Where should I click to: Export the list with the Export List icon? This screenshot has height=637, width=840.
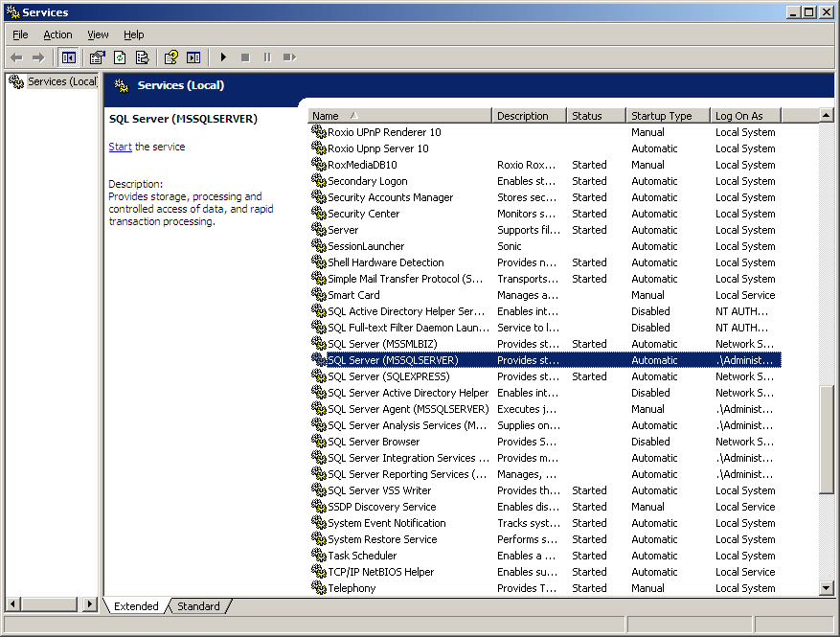click(142, 57)
